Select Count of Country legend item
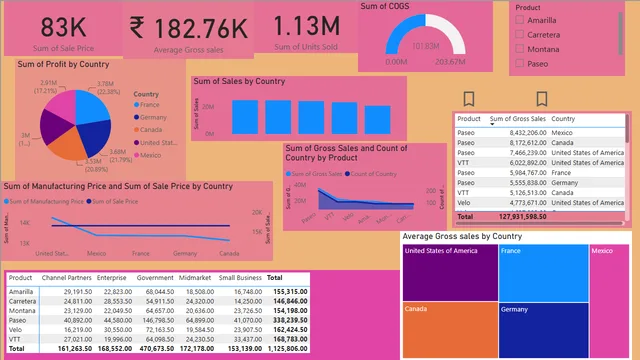640x360 pixels. pos(371,174)
